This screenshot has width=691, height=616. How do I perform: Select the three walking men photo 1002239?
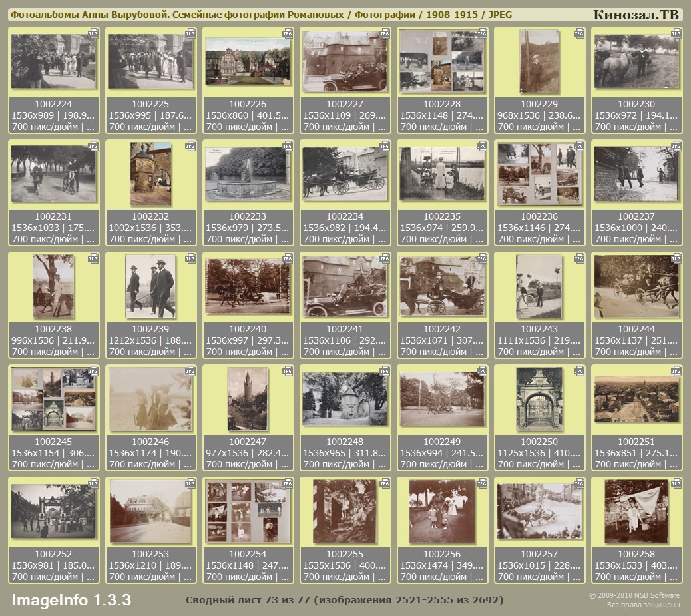tap(150, 286)
